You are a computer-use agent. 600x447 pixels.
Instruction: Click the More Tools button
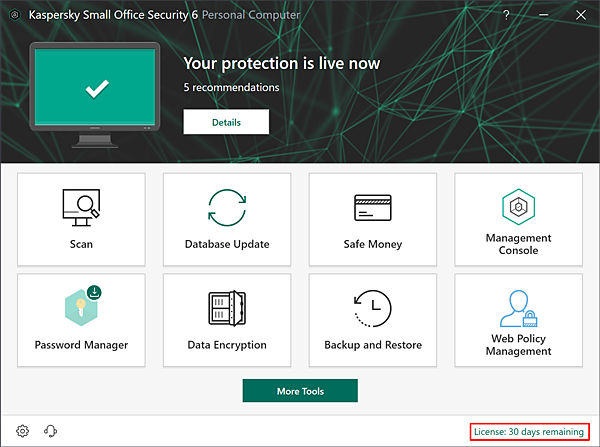(300, 391)
